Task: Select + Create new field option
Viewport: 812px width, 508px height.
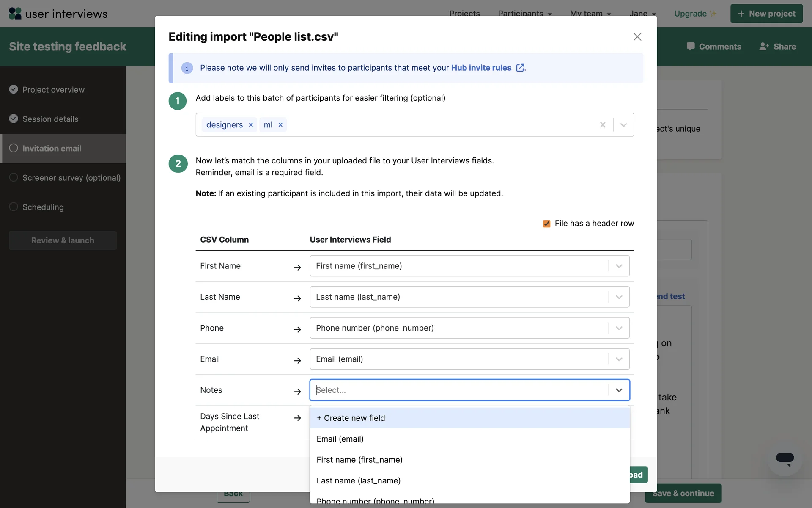Action: pyautogui.click(x=351, y=418)
